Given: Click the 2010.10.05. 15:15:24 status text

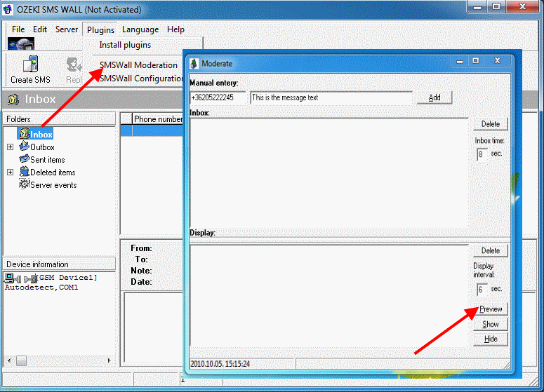Looking at the screenshot, I should tap(220, 364).
